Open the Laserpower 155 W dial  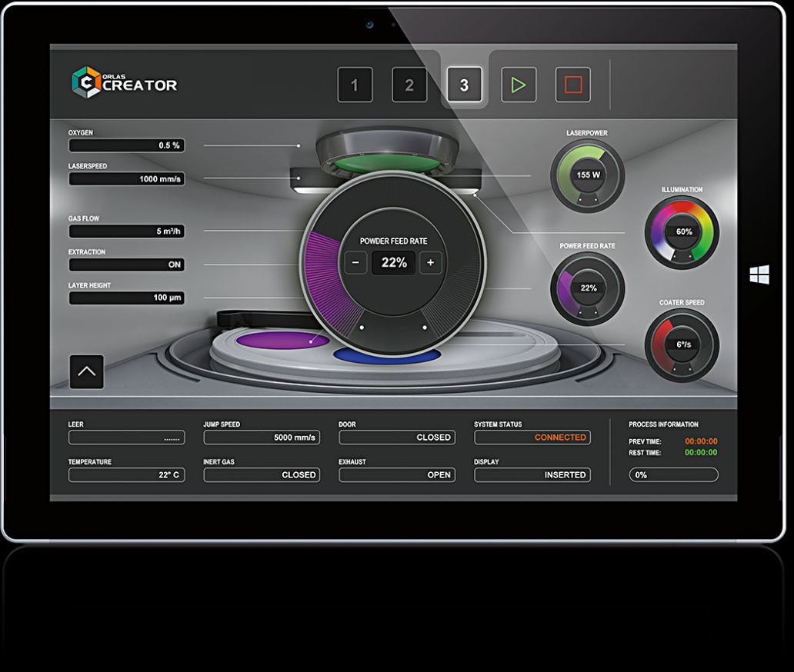click(587, 175)
